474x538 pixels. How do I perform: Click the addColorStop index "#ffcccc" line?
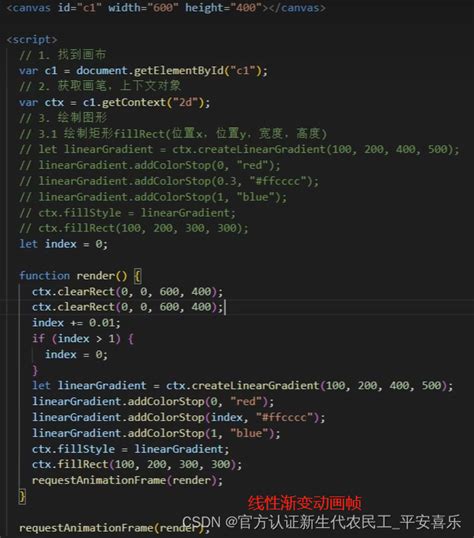pyautogui.click(x=178, y=418)
